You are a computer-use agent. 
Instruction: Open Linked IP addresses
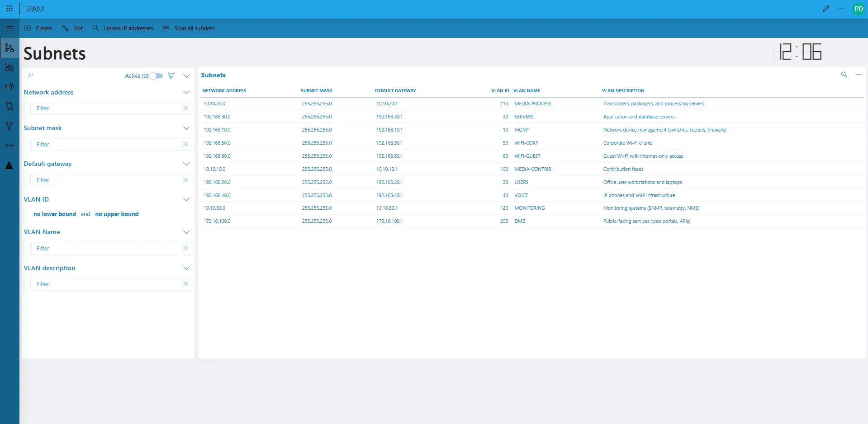(123, 28)
